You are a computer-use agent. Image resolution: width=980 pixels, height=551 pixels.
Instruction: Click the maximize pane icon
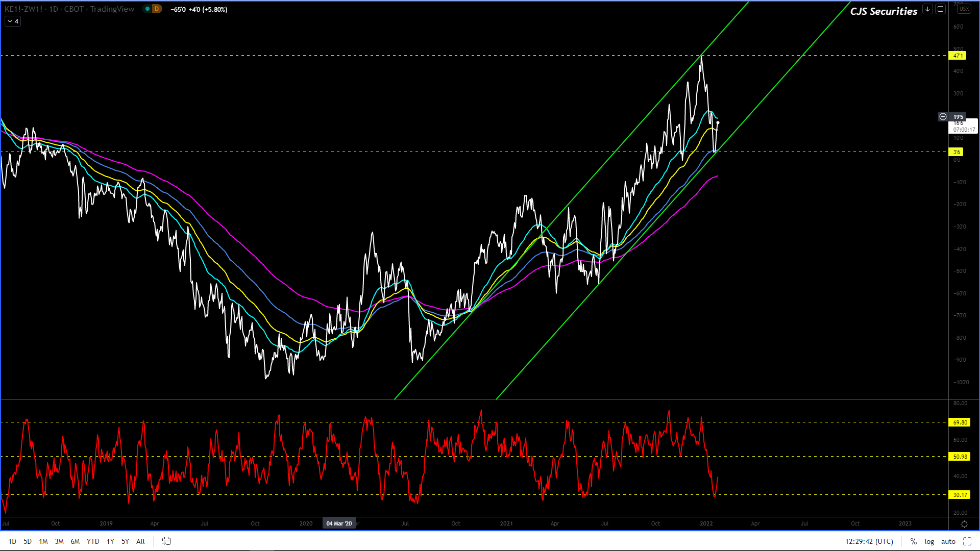(940, 9)
